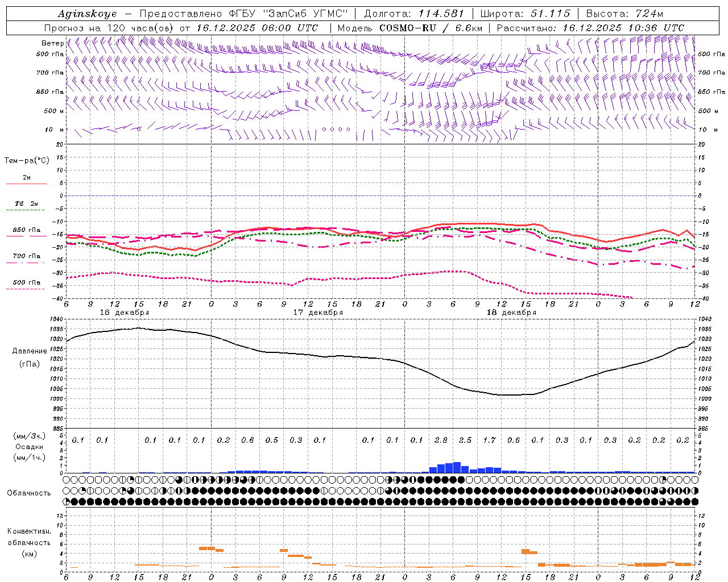The width and height of the screenshot is (728, 582).
Task: Click the Облачность cloud cover label
Action: (29, 493)
